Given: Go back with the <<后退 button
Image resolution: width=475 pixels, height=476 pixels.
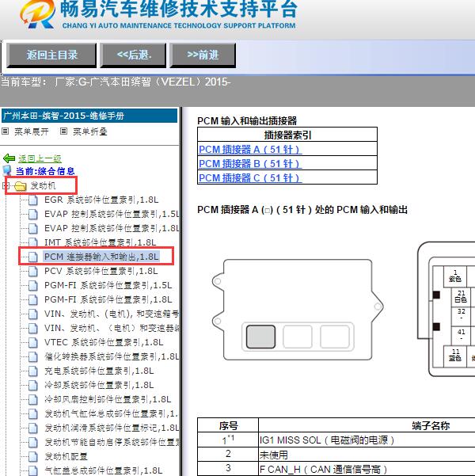Looking at the screenshot, I should pyautogui.click(x=133, y=55).
